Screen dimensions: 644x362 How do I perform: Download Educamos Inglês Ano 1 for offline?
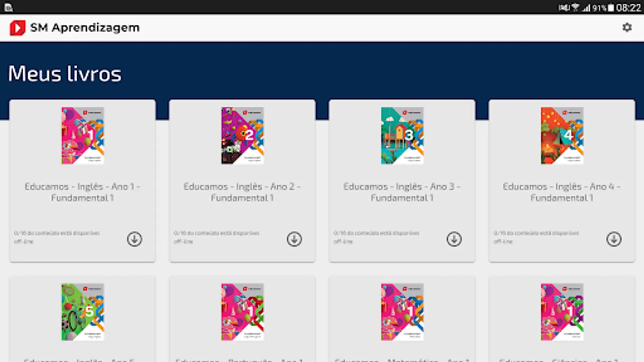click(134, 239)
